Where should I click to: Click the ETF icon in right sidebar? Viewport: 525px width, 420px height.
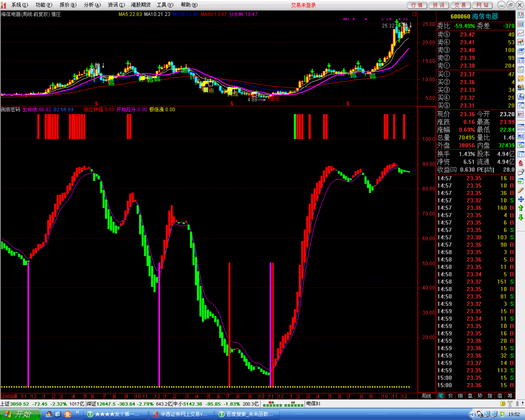click(520, 114)
